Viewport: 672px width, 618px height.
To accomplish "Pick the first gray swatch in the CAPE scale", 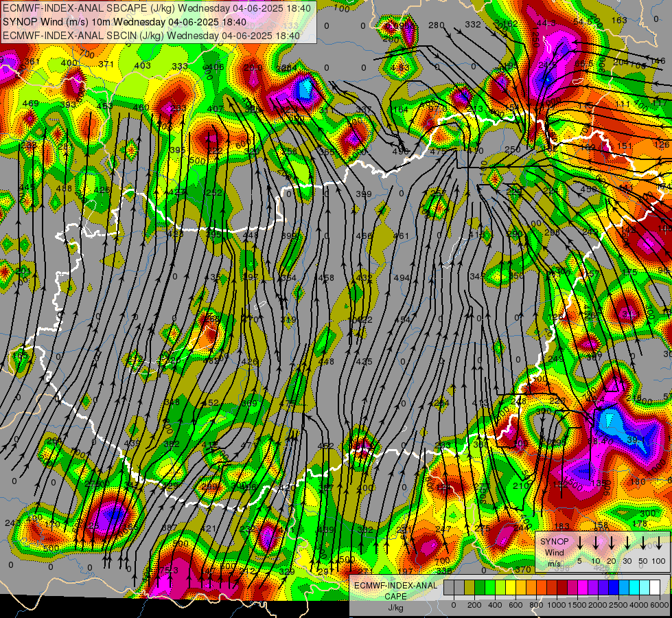I will tap(449, 587).
